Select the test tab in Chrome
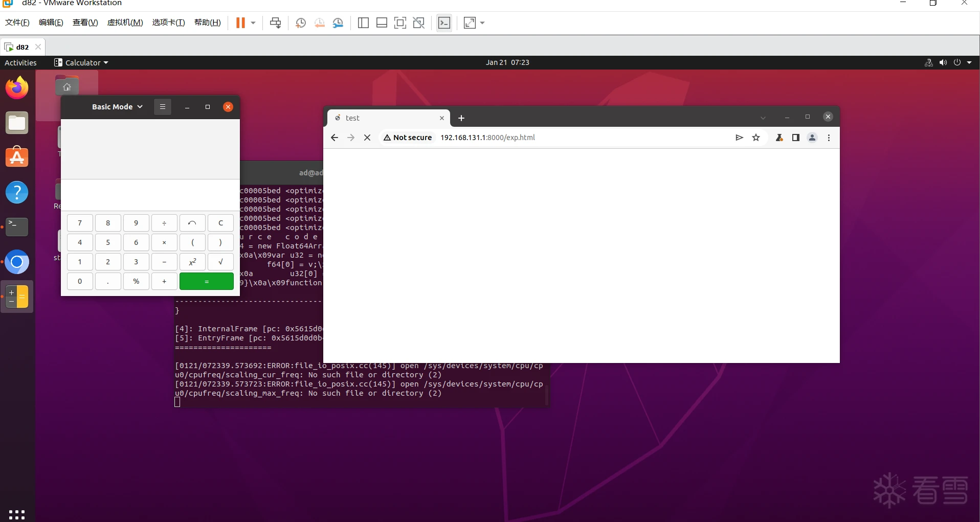This screenshot has height=522, width=980. 388,118
